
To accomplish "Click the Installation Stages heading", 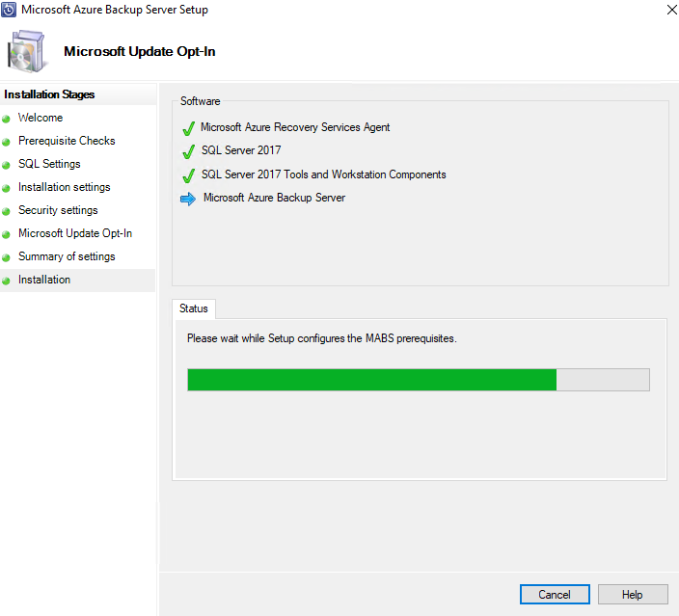I will [x=49, y=94].
